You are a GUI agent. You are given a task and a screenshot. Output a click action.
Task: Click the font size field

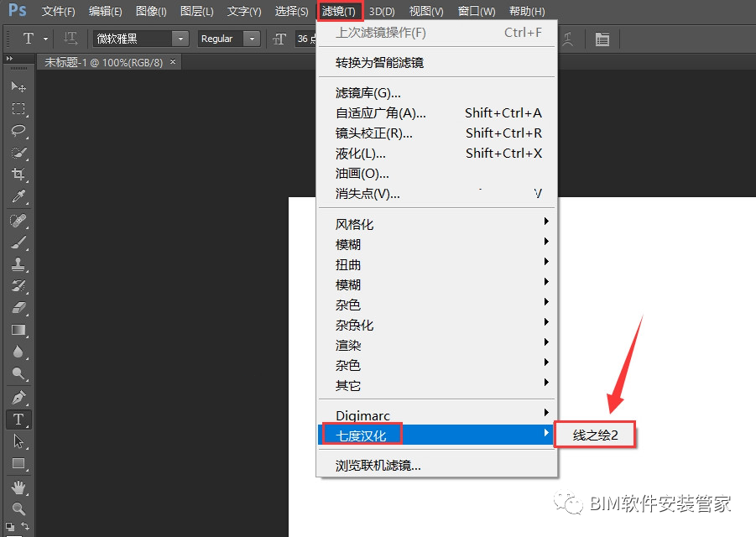[x=305, y=39]
